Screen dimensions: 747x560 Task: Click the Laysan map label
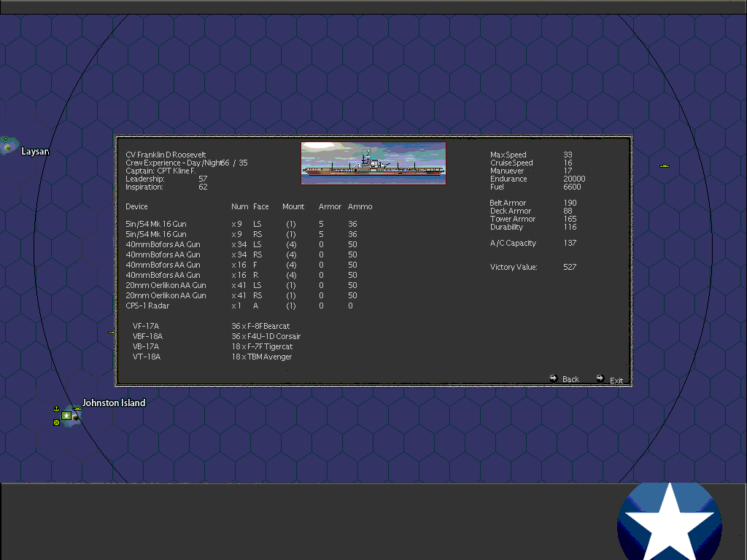pos(35,152)
